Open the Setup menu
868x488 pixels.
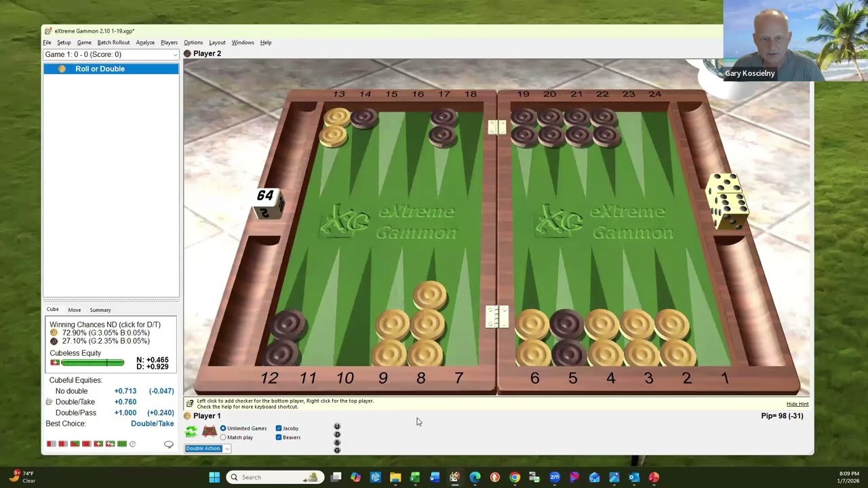click(x=64, y=43)
